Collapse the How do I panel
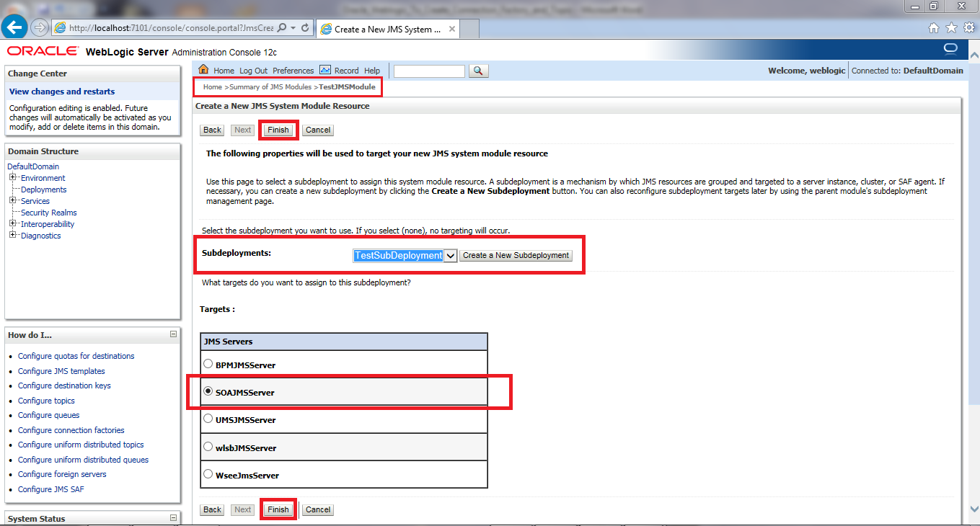The image size is (980, 526). point(173,334)
